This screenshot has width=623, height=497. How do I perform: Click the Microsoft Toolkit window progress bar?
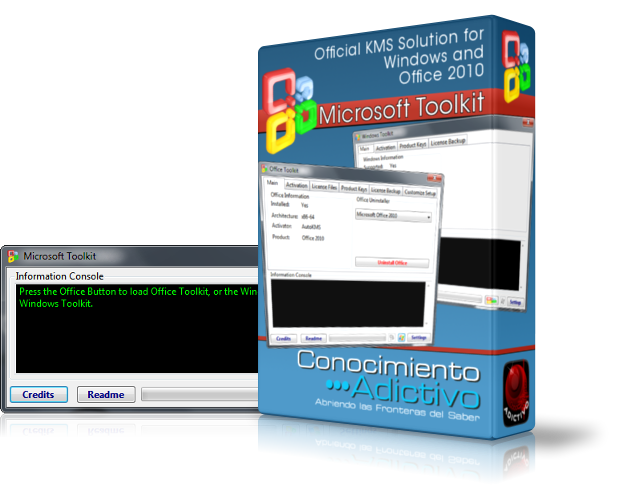point(200,395)
